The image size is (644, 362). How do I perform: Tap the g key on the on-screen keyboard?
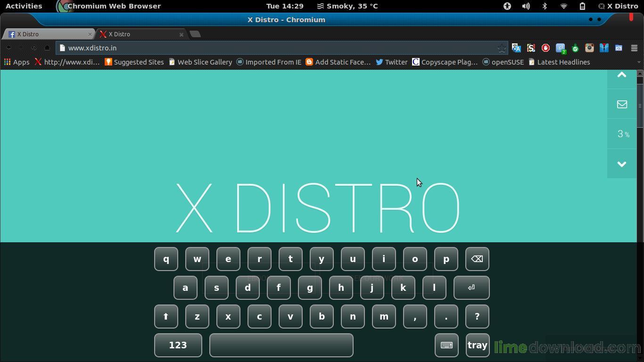coord(310,288)
